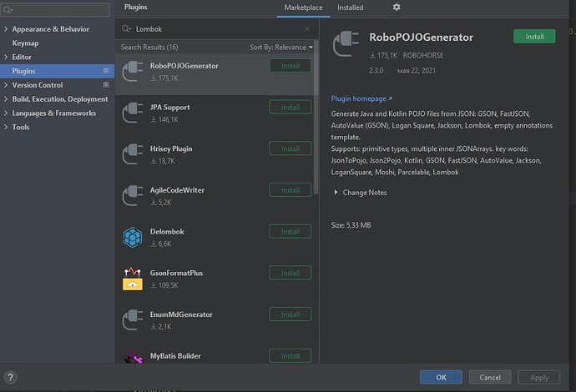576x392 pixels.
Task: Click the Lombok plugin search field
Action: (217, 28)
